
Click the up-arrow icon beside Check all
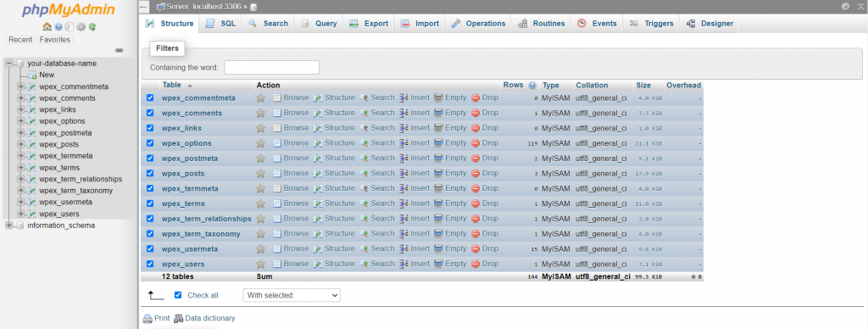[x=156, y=295]
